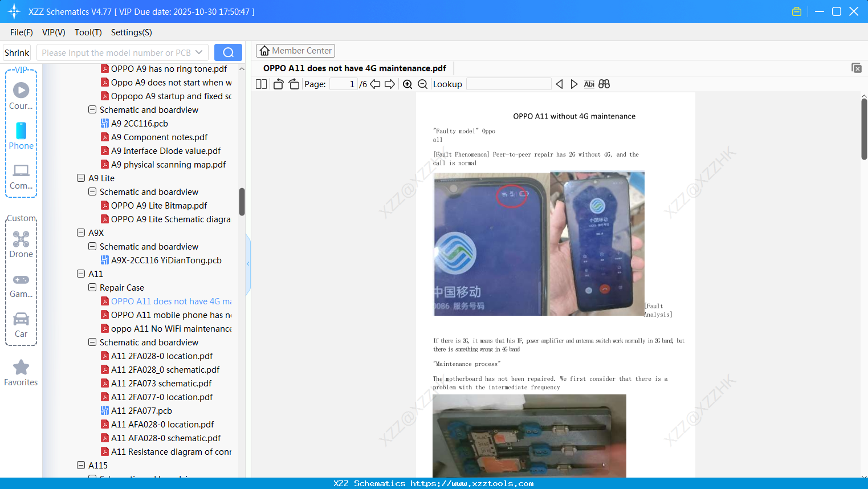Open the model number dropdown arrow

199,52
